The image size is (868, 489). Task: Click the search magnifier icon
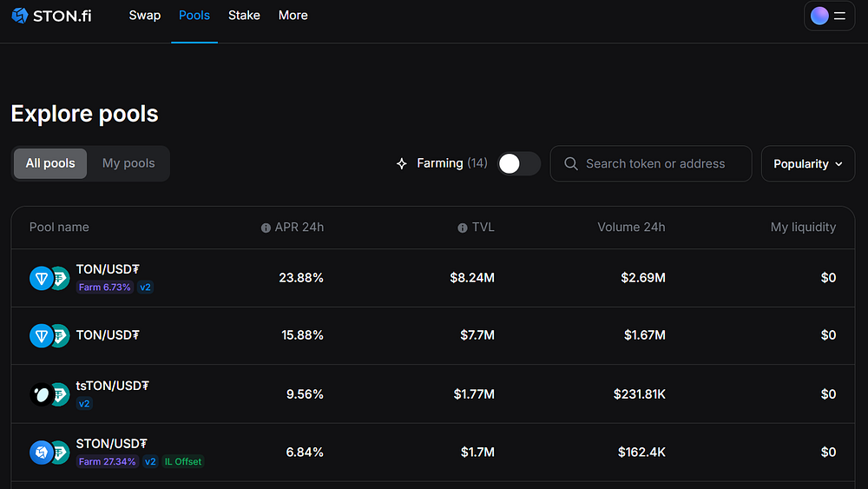point(571,164)
